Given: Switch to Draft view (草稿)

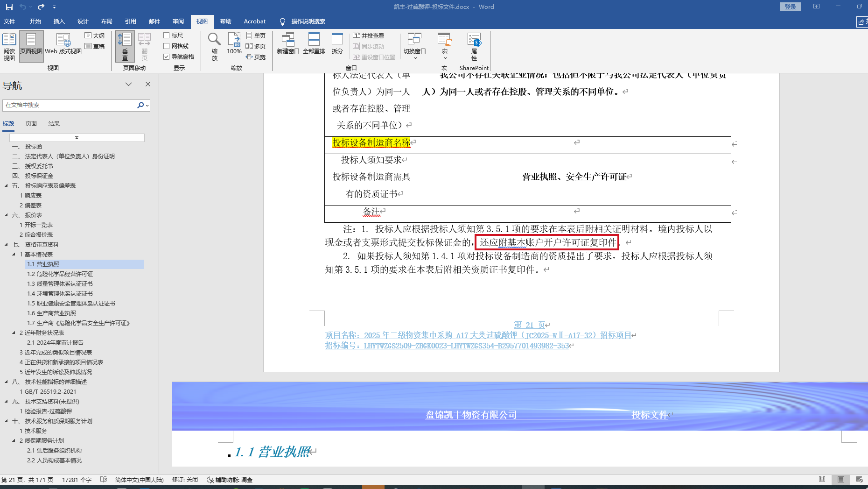Looking at the screenshot, I should [x=95, y=46].
